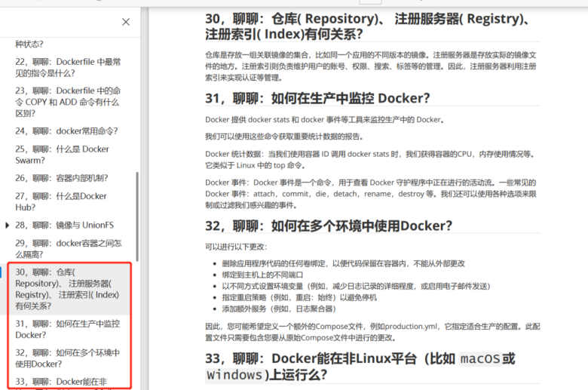Select outline entry 24 docker常用命令
Image resolution: width=588 pixels, height=390 pixels.
tap(66, 131)
